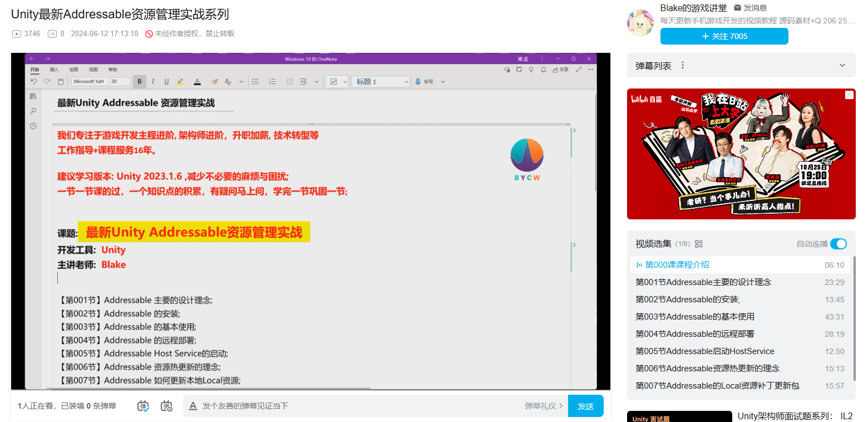Open 弹幕列表 three-dot options menu
The height and width of the screenshot is (422, 868).
click(683, 66)
